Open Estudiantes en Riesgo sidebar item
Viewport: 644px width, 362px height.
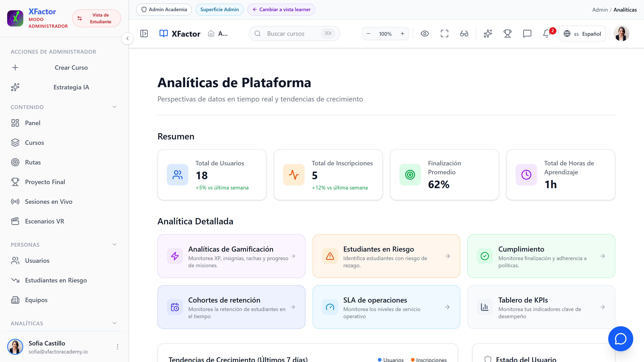(64, 280)
